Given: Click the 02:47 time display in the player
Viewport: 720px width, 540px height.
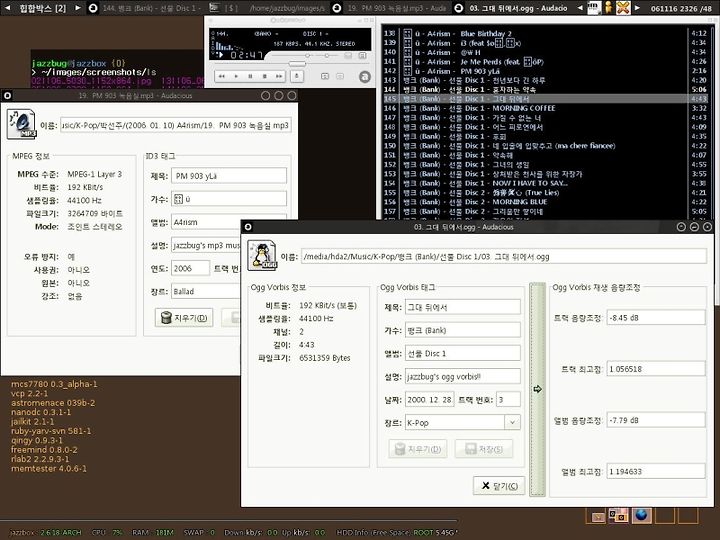Looking at the screenshot, I should [246, 56].
